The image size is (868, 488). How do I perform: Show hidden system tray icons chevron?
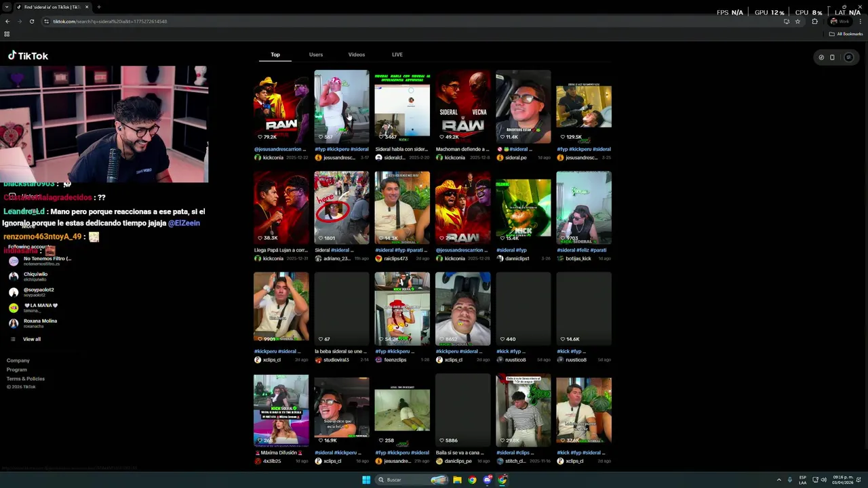[x=778, y=480]
